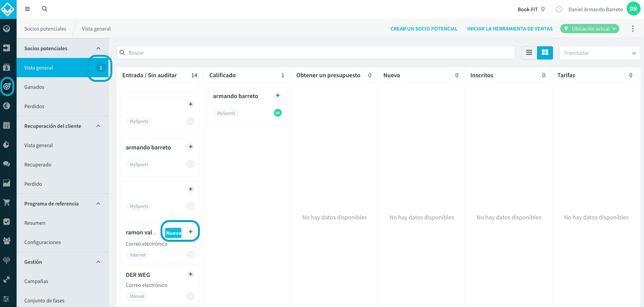The height and width of the screenshot is (307, 644).
Task: Open the euro finances sidebar icon
Action: pos(7,106)
